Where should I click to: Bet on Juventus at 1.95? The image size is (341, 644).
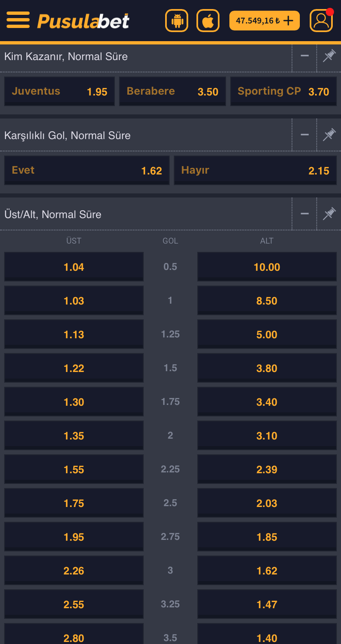[x=60, y=91]
